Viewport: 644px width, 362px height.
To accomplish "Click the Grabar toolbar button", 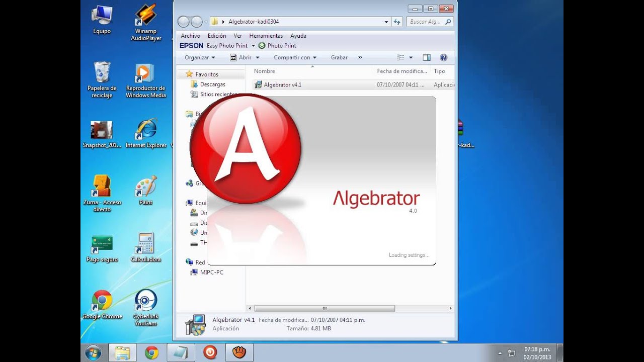I will pyautogui.click(x=339, y=57).
